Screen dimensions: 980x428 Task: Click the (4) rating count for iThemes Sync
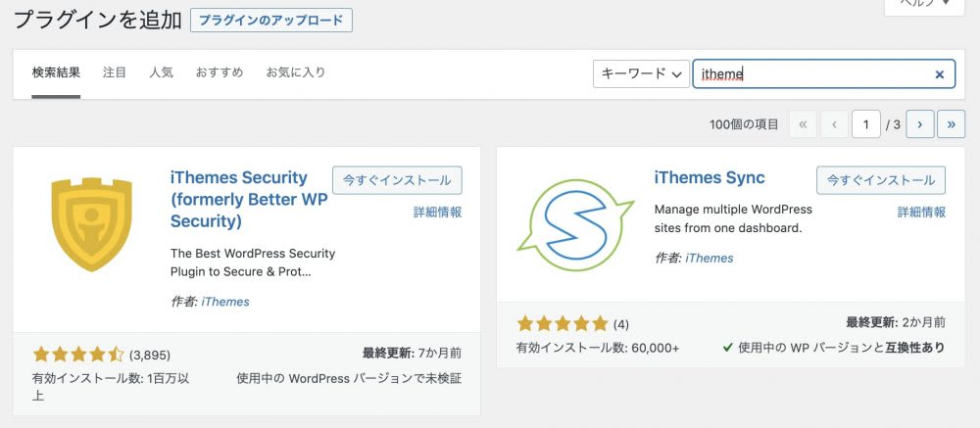(x=620, y=324)
